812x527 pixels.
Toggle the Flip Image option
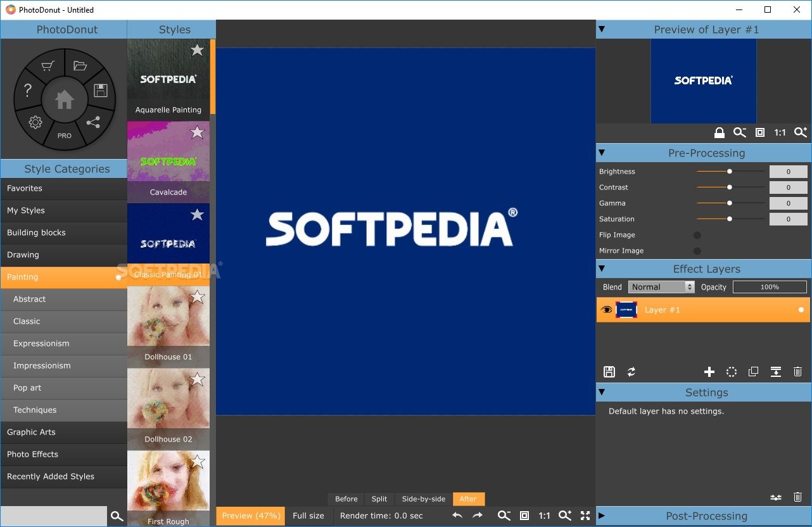697,235
